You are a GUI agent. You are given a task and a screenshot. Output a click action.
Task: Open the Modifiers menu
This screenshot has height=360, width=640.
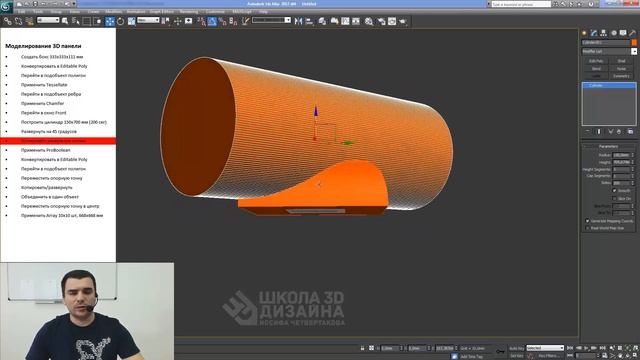point(113,12)
